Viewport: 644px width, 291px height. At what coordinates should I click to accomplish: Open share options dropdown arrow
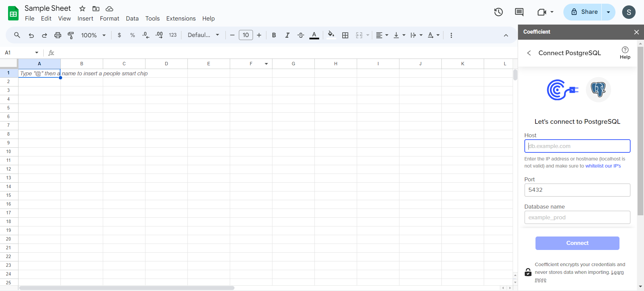point(608,12)
